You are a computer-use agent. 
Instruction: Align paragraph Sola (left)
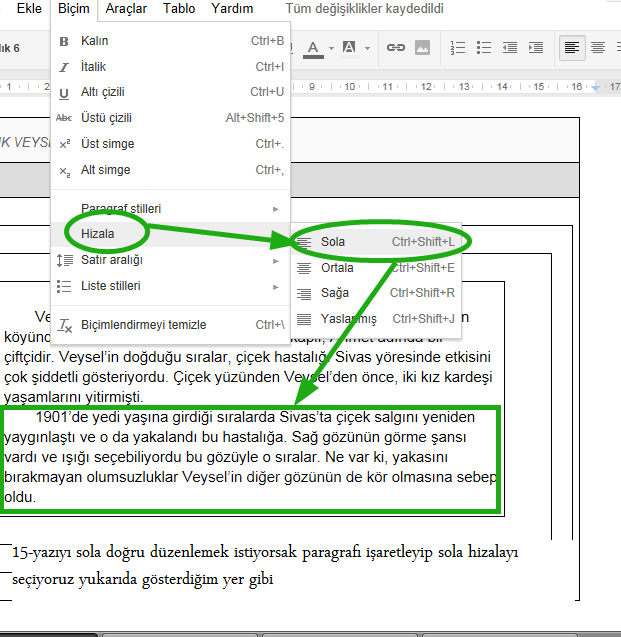376,242
